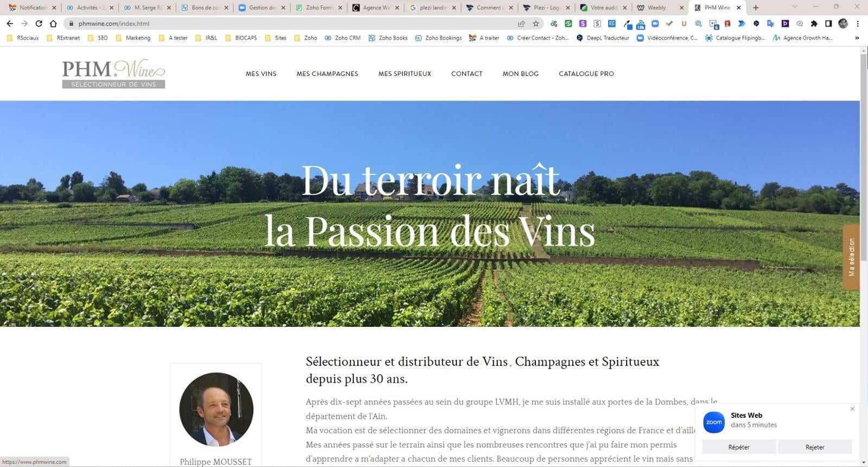Click the share page icon in address bar
Viewport: 868px width, 467px height.
[521, 23]
